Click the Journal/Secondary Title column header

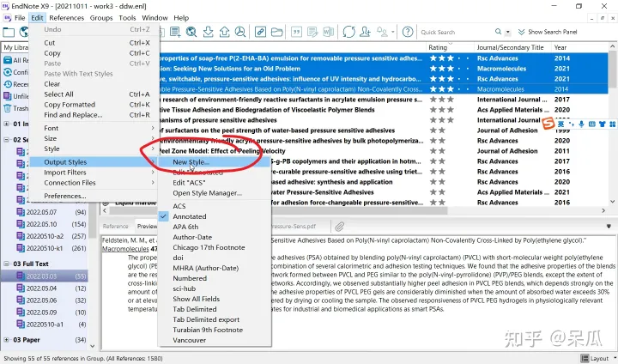pos(510,47)
